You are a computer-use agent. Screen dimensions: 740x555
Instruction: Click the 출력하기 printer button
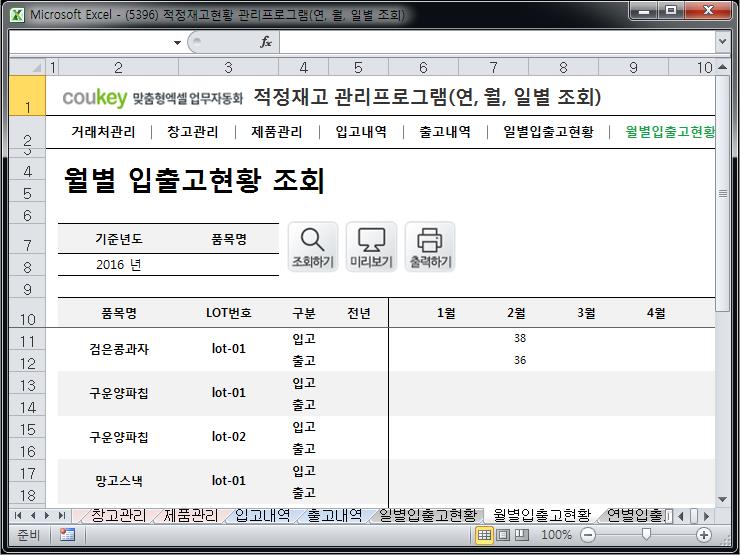click(x=430, y=247)
